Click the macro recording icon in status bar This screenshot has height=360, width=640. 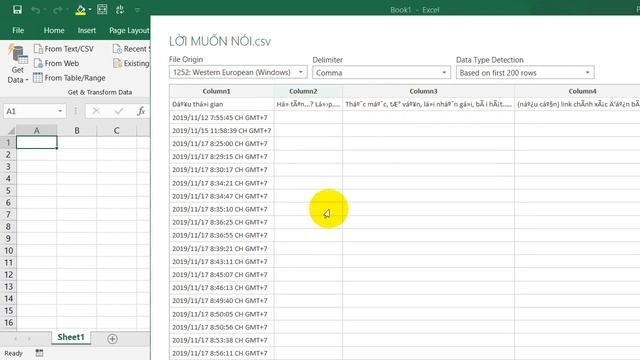pyautogui.click(x=39, y=353)
